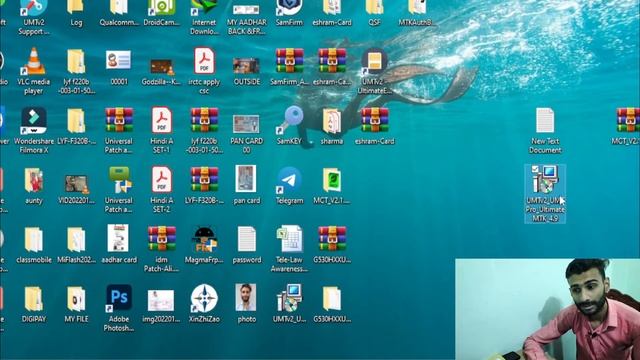Viewport: 640px width, 360px height.
Task: Click the Universal Patch installer icon
Action: tap(119, 180)
